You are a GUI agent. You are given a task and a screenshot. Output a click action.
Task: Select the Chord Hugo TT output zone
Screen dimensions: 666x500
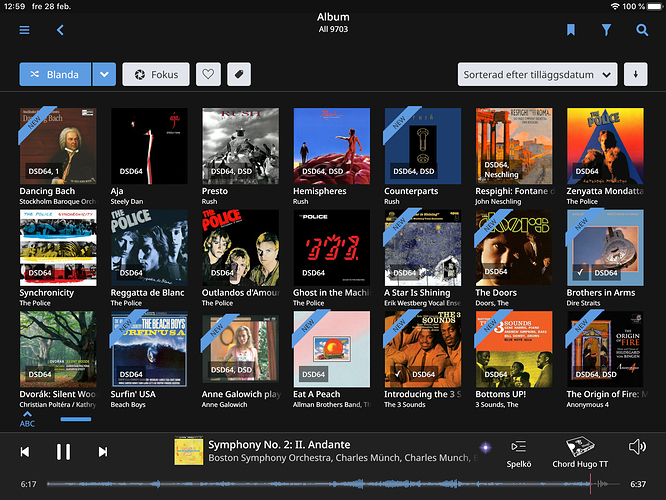click(580, 453)
